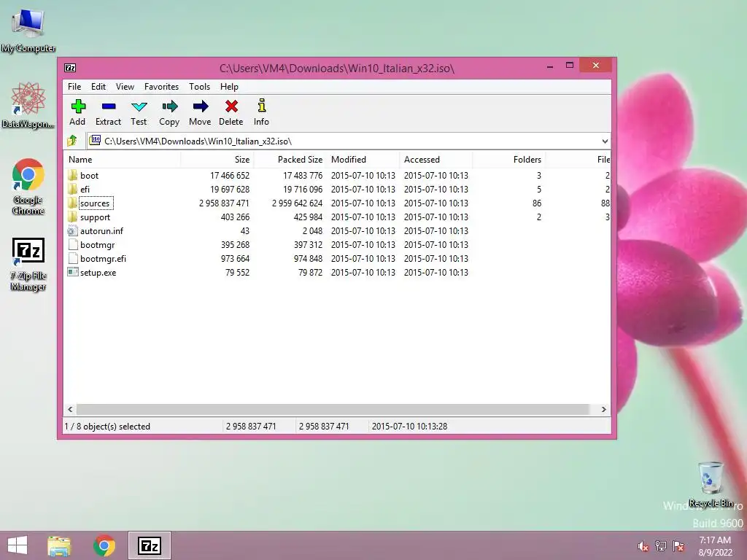Open the Favorites menu
The image size is (747, 560).
[161, 87]
